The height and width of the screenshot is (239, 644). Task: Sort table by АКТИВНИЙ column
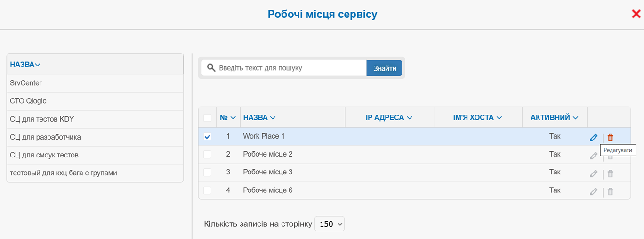click(x=554, y=118)
